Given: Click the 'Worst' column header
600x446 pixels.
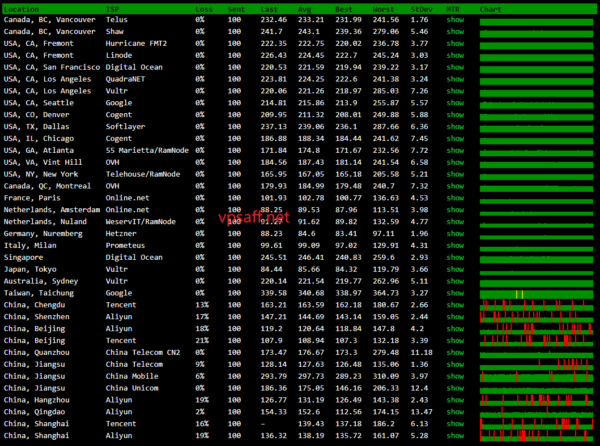Looking at the screenshot, I should coord(383,9).
